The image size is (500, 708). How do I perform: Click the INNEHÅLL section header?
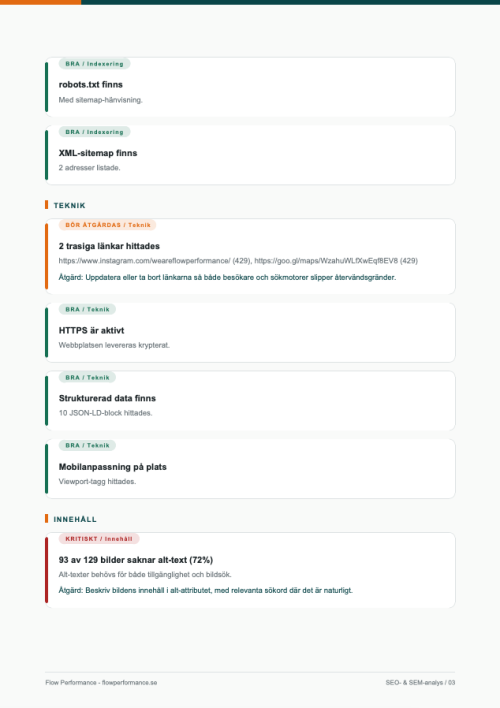(x=75, y=519)
